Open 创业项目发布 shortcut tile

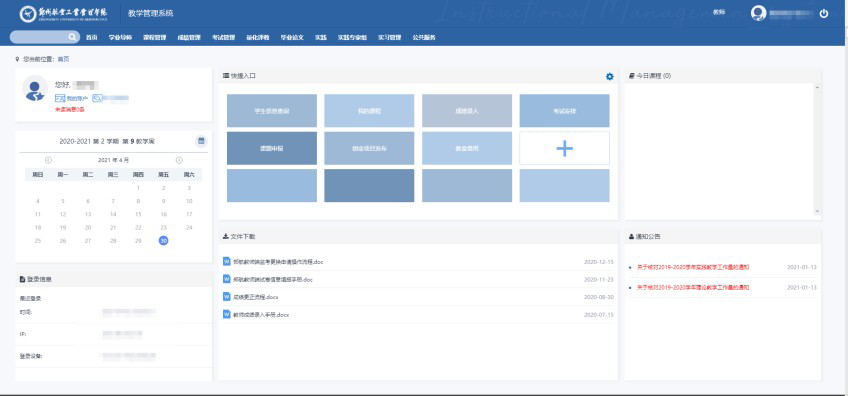(369, 148)
